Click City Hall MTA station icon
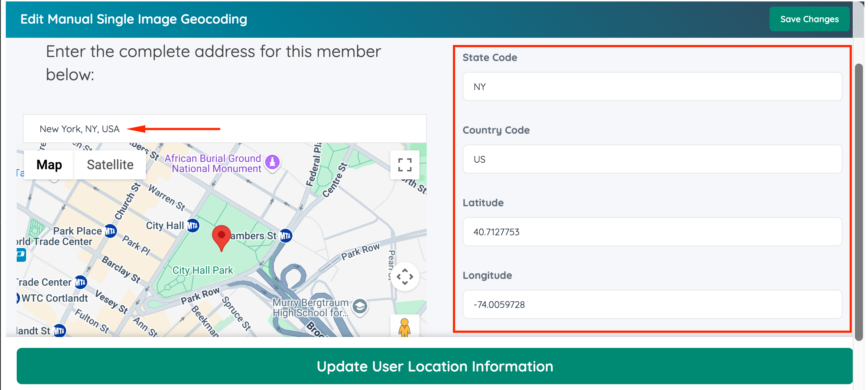The width and height of the screenshot is (868, 390). click(x=193, y=226)
